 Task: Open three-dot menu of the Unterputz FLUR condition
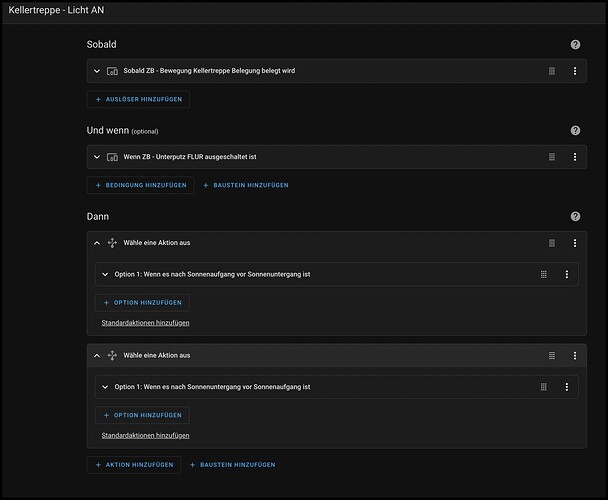(575, 157)
